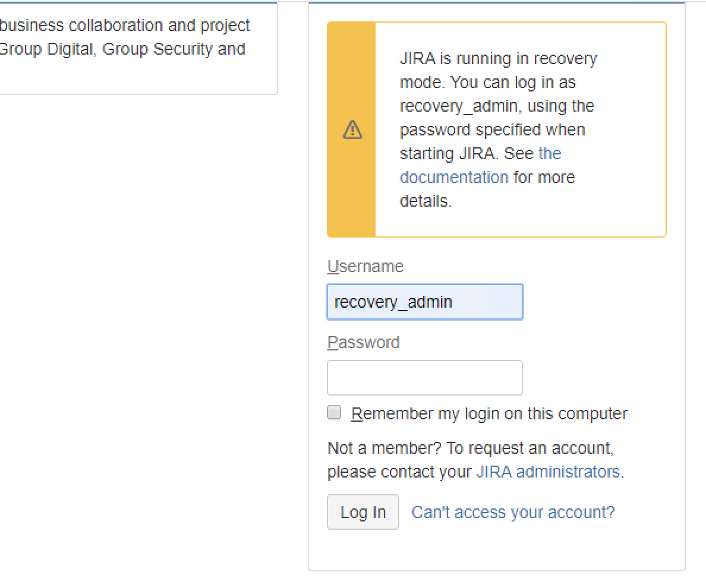Screen dimensions: 706x588
Task: Open the documentation link
Action: click(x=453, y=177)
